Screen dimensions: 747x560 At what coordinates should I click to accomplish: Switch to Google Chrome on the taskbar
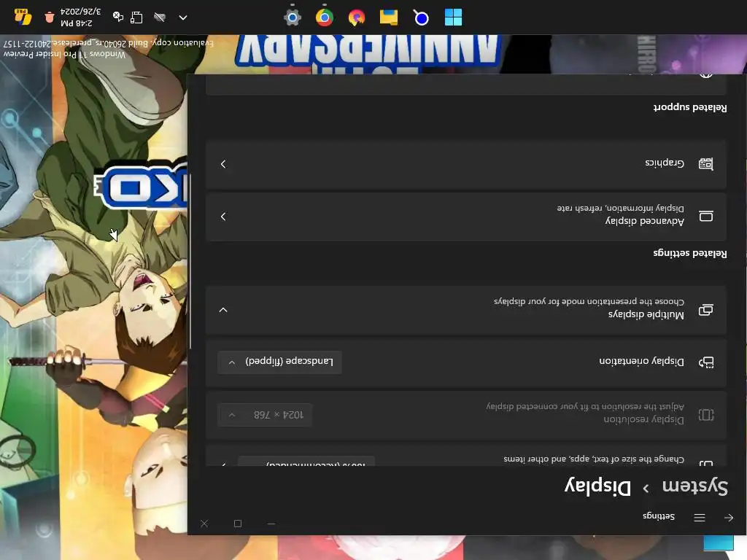(x=325, y=17)
